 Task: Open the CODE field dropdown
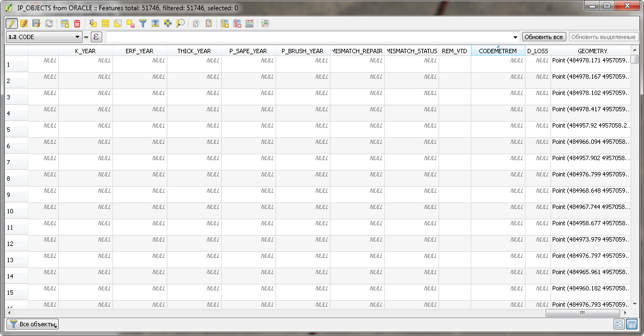tap(44, 37)
